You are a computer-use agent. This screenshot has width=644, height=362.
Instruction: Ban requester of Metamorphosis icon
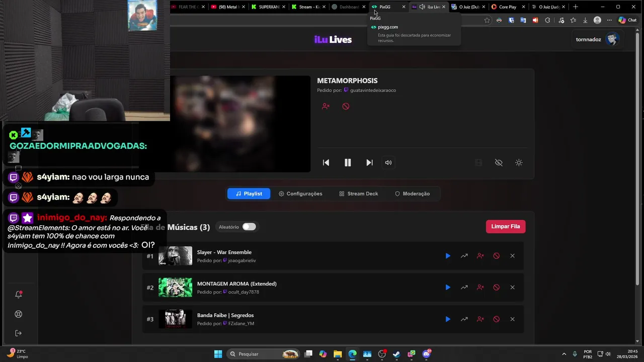click(326, 106)
